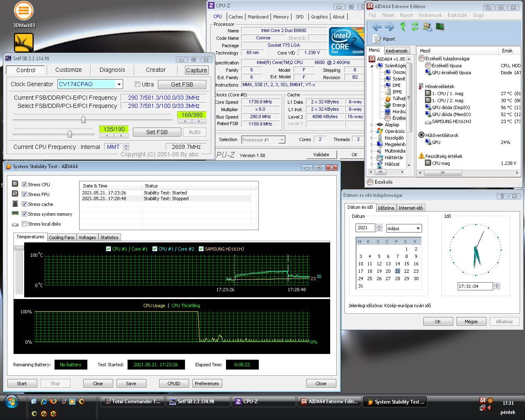Click AIDA64 toolbar Forward arrow
This screenshot has height=420, width=525.
pyautogui.click(x=389, y=27)
